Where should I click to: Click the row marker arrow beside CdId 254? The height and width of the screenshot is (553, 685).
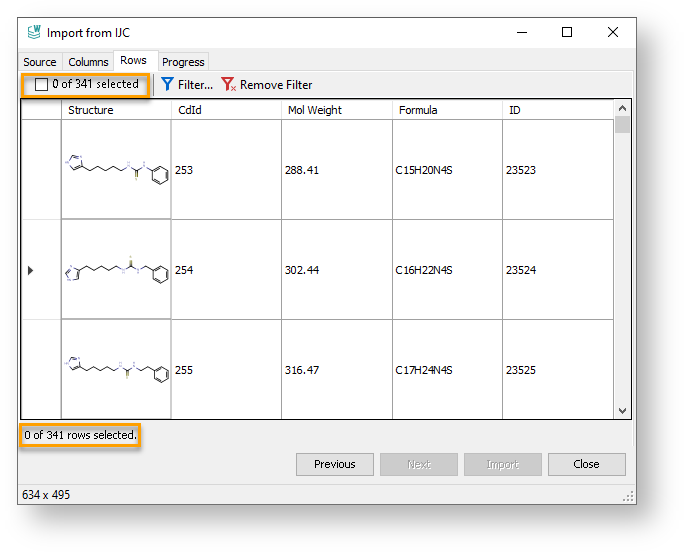[x=30, y=270]
